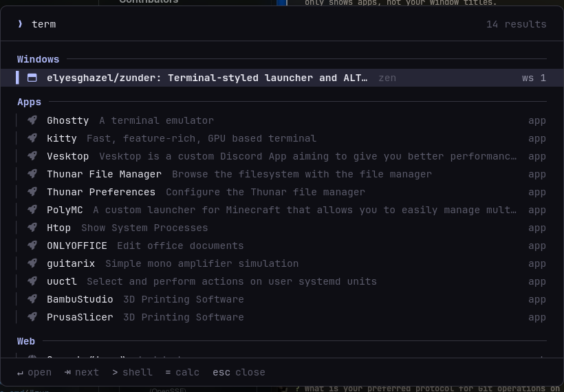Click 'esc close' in the footer
The width and height of the screenshot is (564, 392).
coord(239,372)
